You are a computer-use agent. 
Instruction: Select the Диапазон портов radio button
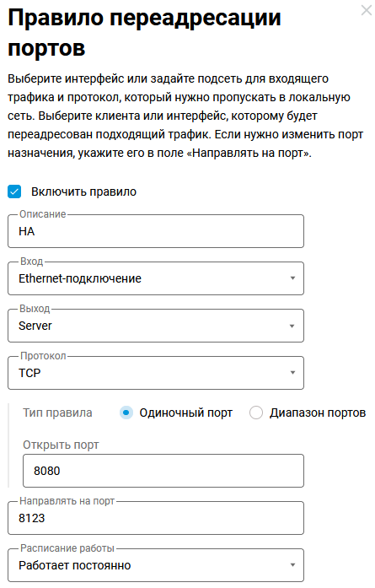click(256, 413)
